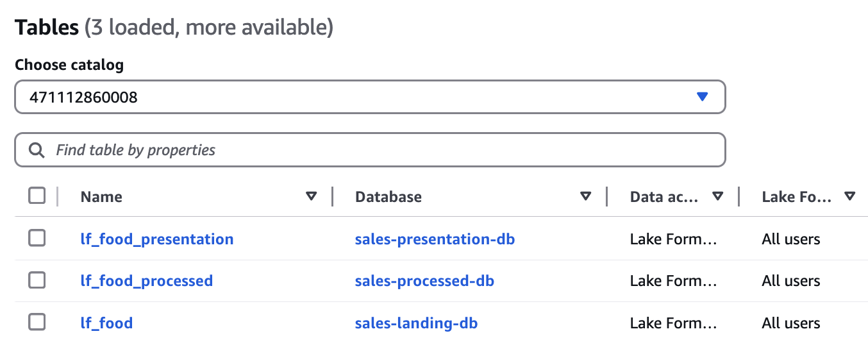The image size is (868, 345).
Task: Click the Database column header label
Action: [x=388, y=197]
